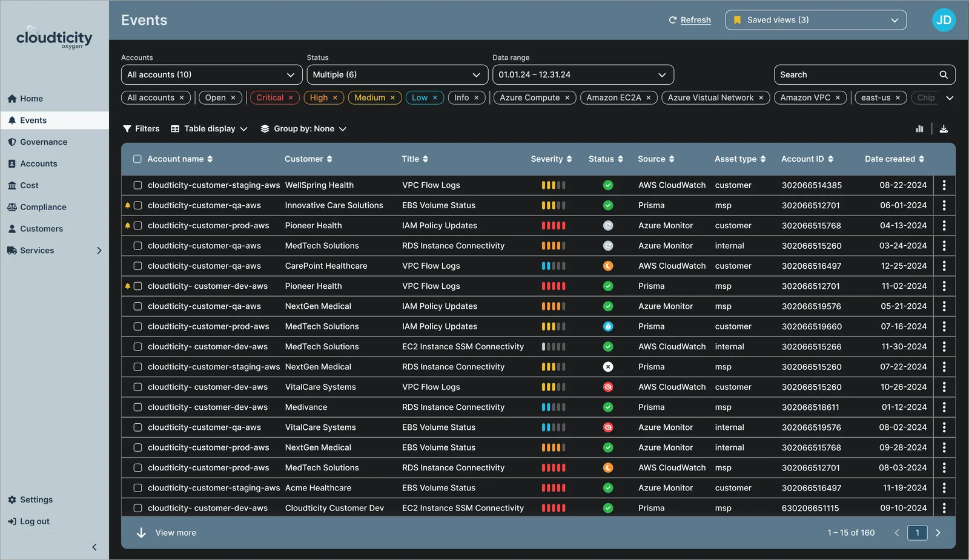Screen dimensions: 969x560
Task: Open the Saved views (3) dropdown
Action: coord(816,20)
